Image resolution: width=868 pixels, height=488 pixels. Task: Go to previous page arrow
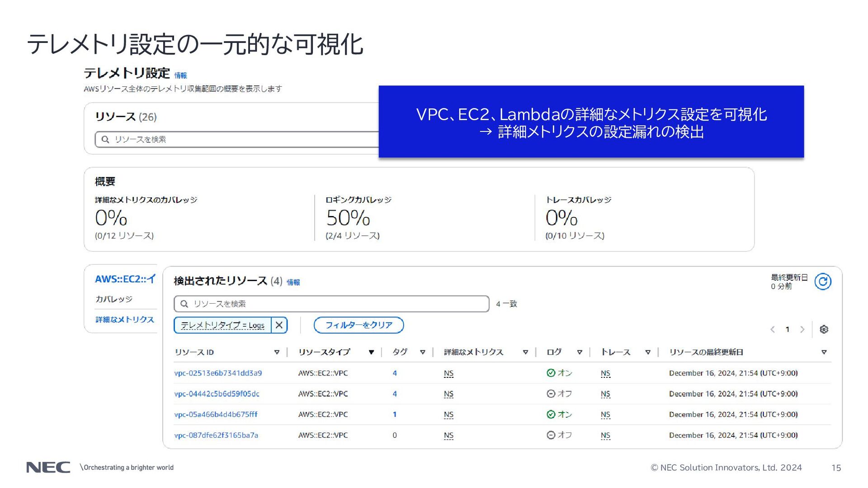[773, 329]
